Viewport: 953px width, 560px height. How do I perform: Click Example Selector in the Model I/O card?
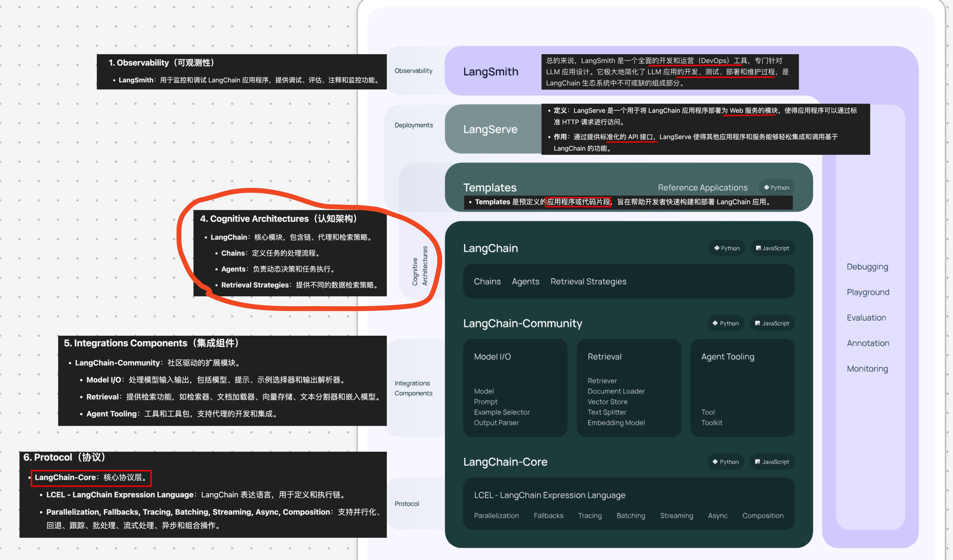pyautogui.click(x=502, y=412)
